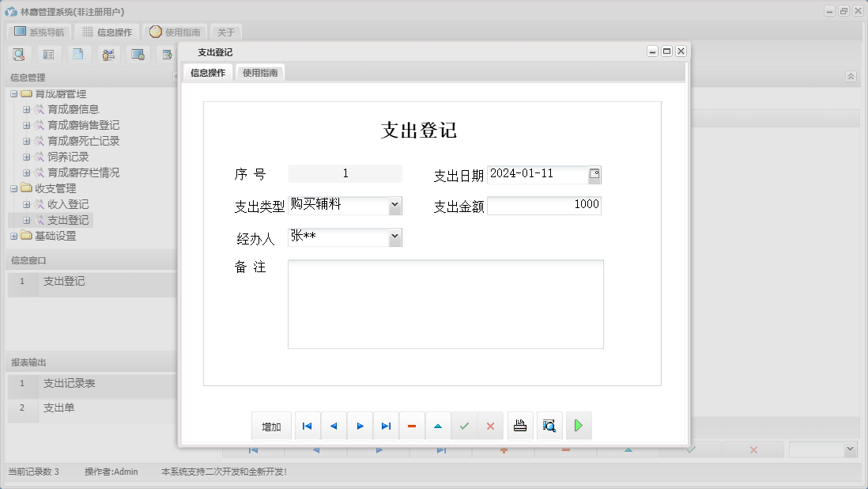868x489 pixels.
Task: Expand the 收入登记 tree node
Action: pos(27,203)
